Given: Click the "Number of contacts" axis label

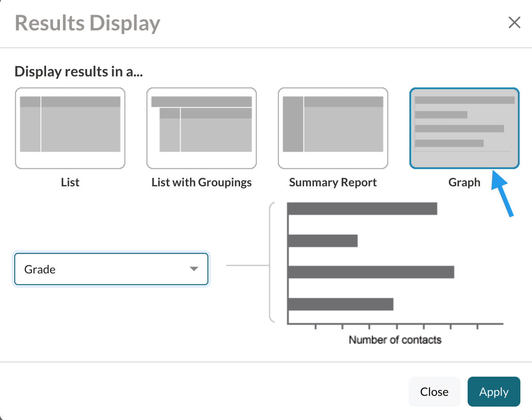Looking at the screenshot, I should coord(395,340).
